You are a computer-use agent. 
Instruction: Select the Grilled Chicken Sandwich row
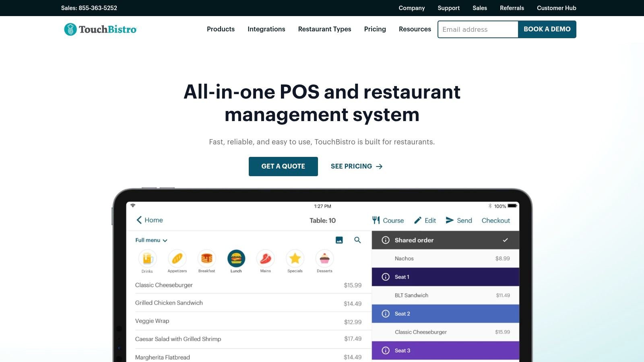[x=248, y=303]
